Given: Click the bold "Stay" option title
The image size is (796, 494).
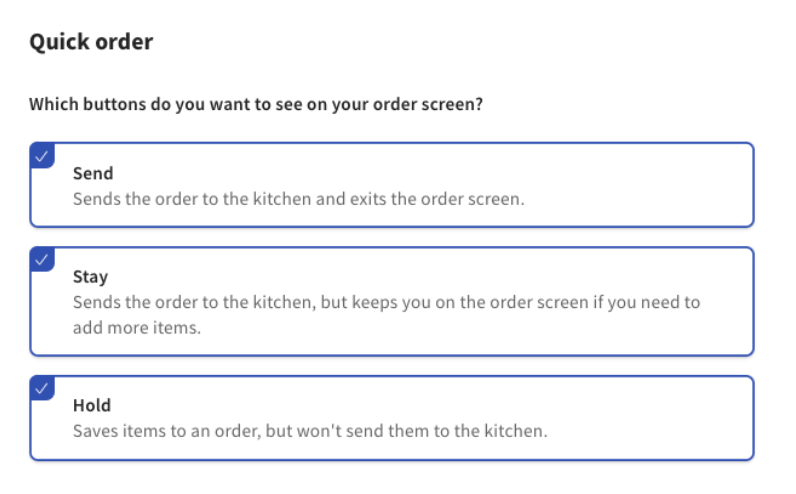Looking at the screenshot, I should tap(91, 277).
